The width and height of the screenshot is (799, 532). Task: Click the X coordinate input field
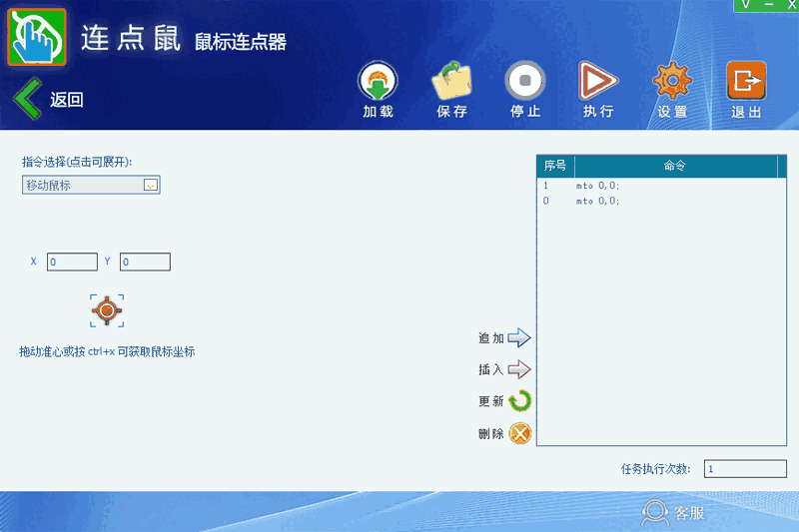point(72,262)
